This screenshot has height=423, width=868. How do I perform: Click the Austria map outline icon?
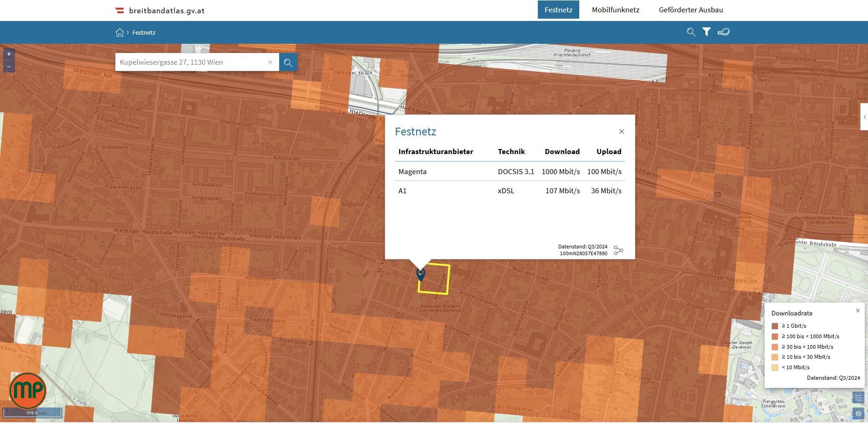pos(723,32)
